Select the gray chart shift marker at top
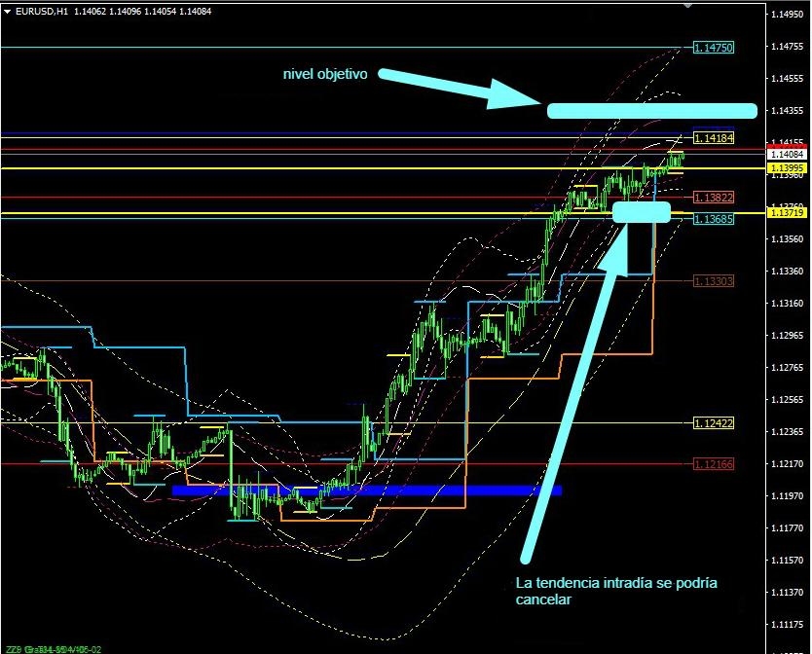The height and width of the screenshot is (654, 812). click(687, 5)
